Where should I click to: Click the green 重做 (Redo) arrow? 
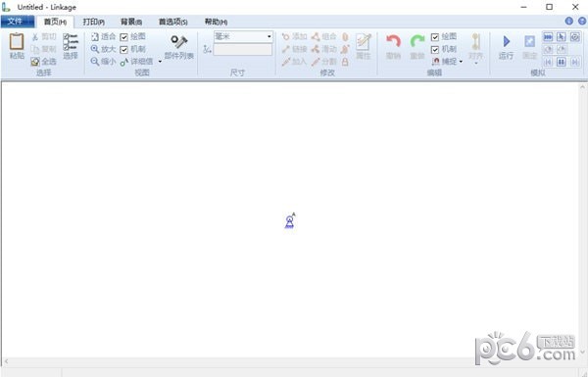(417, 41)
